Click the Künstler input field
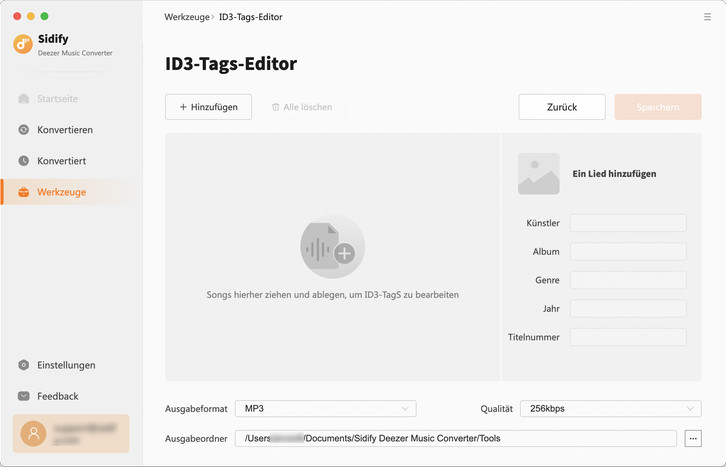The width and height of the screenshot is (726, 467). tap(628, 223)
